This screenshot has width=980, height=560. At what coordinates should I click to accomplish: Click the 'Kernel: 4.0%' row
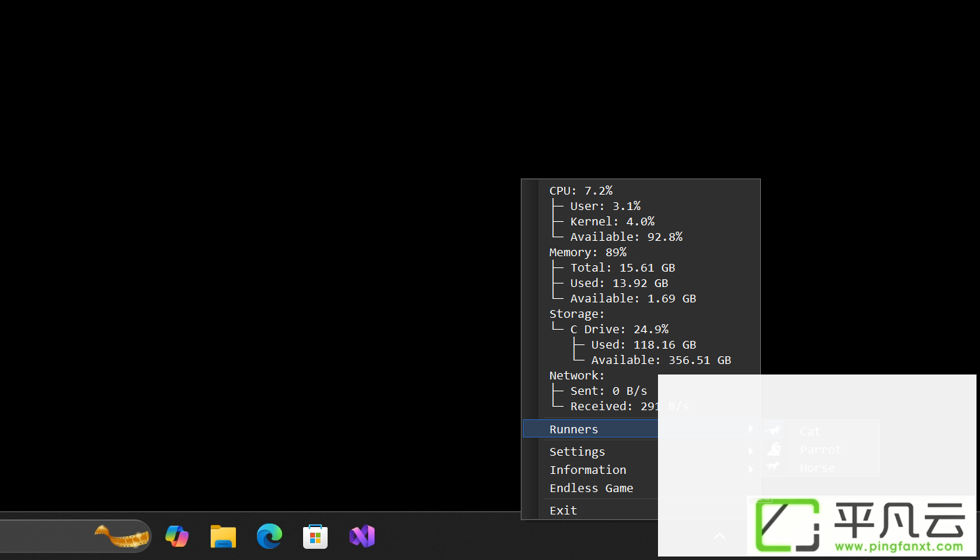640,221
